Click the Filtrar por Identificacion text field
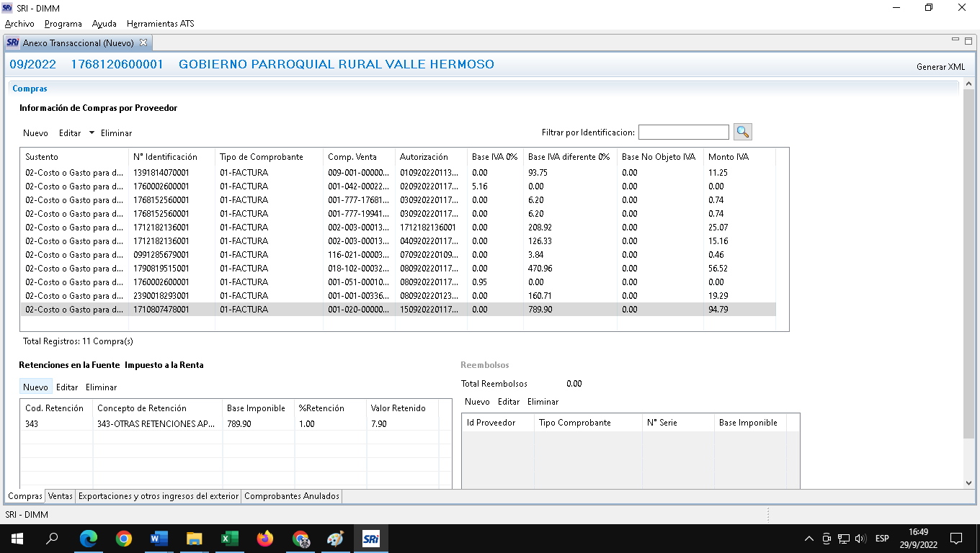The height and width of the screenshot is (553, 980). click(x=683, y=132)
